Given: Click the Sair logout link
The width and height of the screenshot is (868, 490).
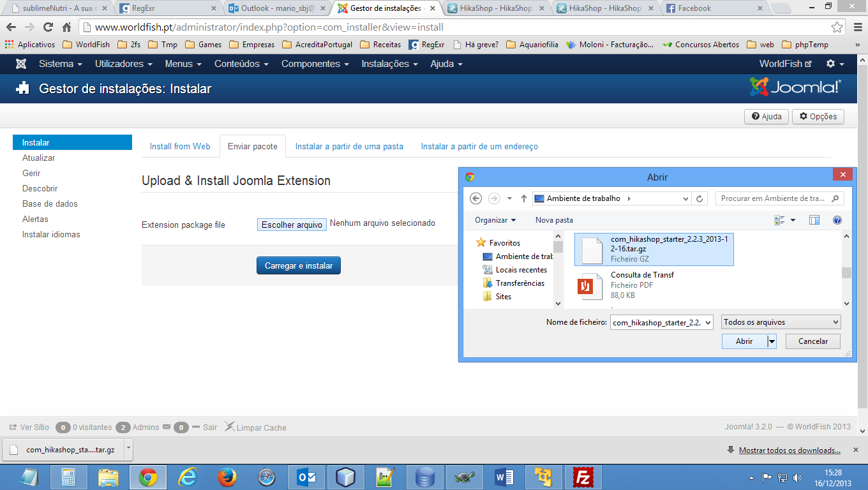Looking at the screenshot, I should (204, 427).
